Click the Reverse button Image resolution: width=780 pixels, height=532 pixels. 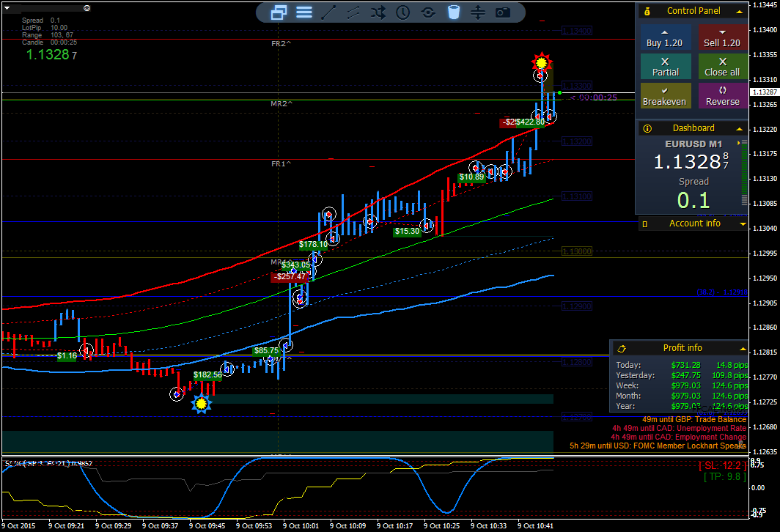[x=722, y=95]
